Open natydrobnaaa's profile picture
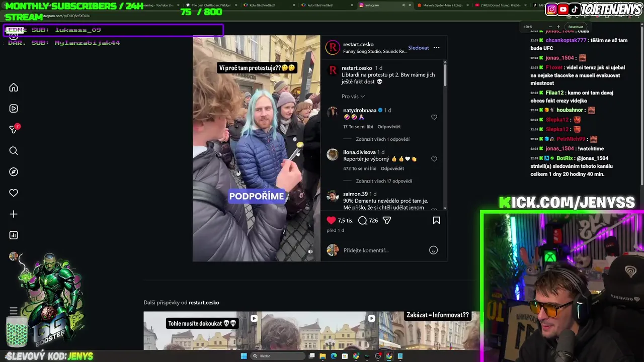Screen dimensions: 644x362 click(333, 113)
